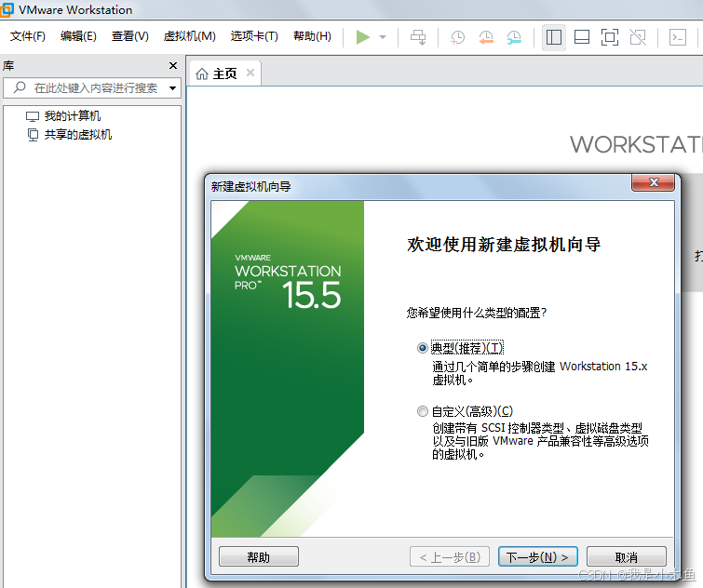703x588 pixels.
Task: Click the 欢迎使用新建虚拟机向导 heading
Action: pyautogui.click(x=504, y=245)
